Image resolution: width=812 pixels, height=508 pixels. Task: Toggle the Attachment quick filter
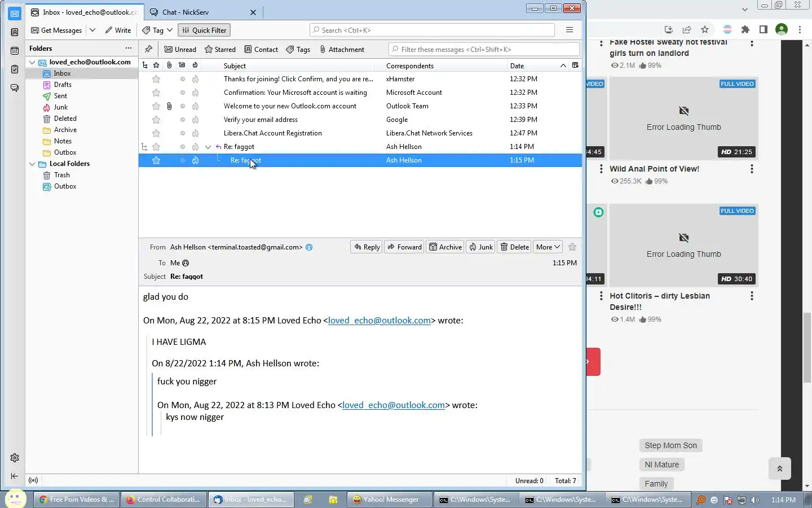pyautogui.click(x=342, y=50)
